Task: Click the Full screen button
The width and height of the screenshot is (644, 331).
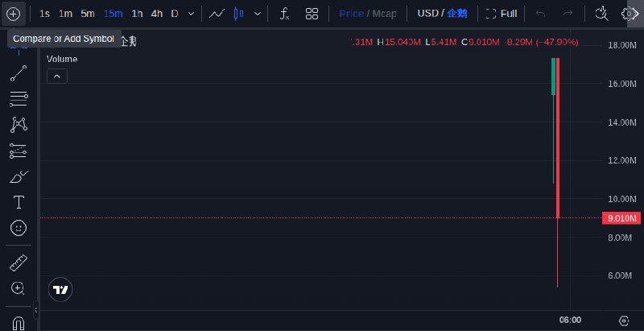Action: coord(502,14)
